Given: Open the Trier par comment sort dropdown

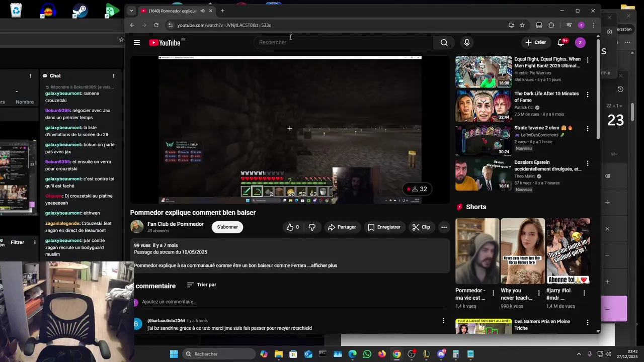Looking at the screenshot, I should pos(201,285).
